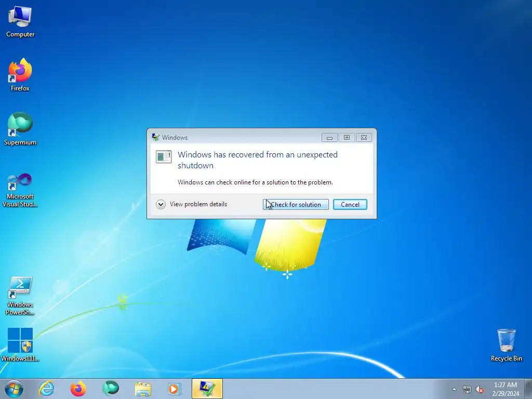This screenshot has height=399, width=532.
Task: Open the muted volume tray icon
Action: 480,390
